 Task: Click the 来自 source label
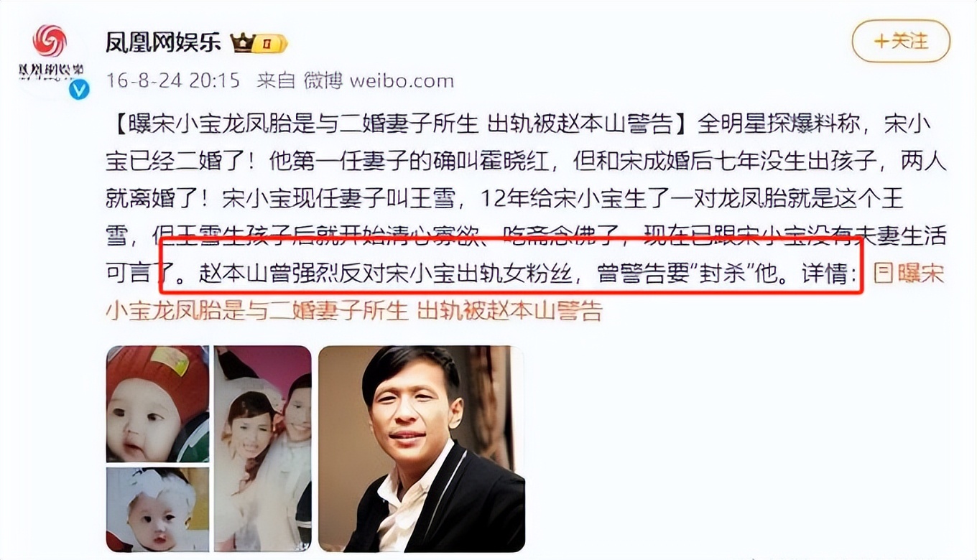click(x=277, y=80)
